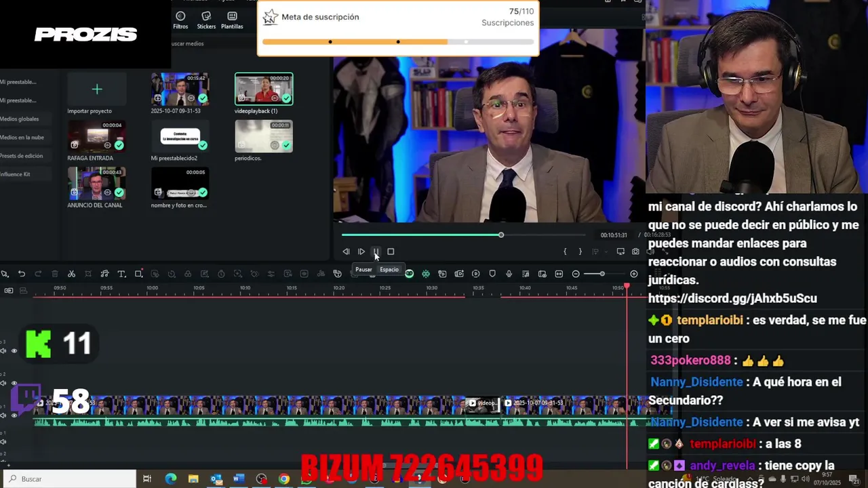Viewport: 868px width, 488px height.
Task: Click the Undo arrow in timeline toolbar
Action: 22,274
